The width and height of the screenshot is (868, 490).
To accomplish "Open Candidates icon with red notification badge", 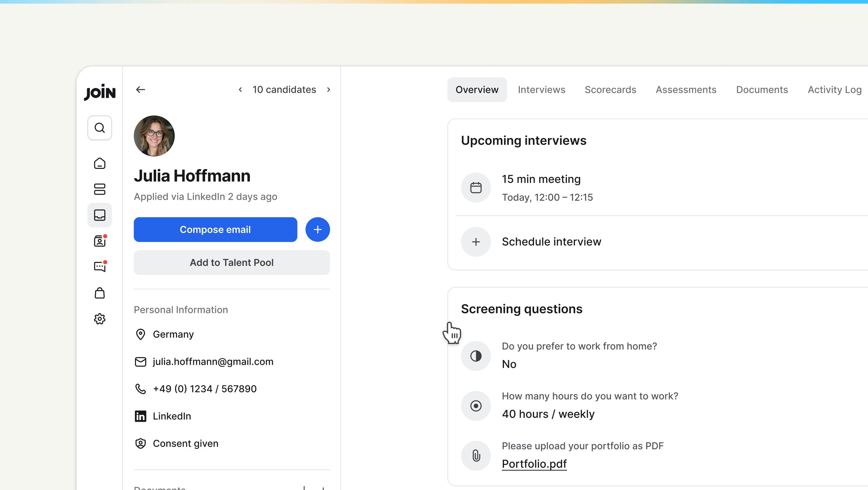I will [99, 241].
